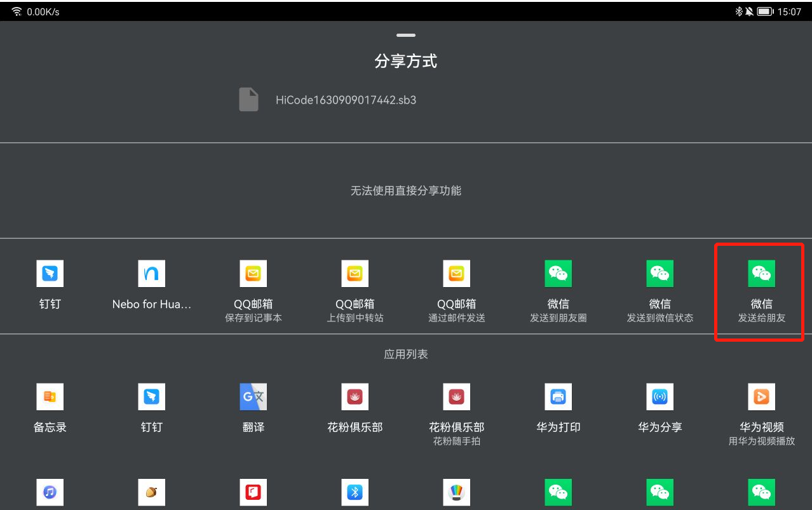Tap the 应用列表 section header
The height and width of the screenshot is (510, 812).
(x=406, y=354)
